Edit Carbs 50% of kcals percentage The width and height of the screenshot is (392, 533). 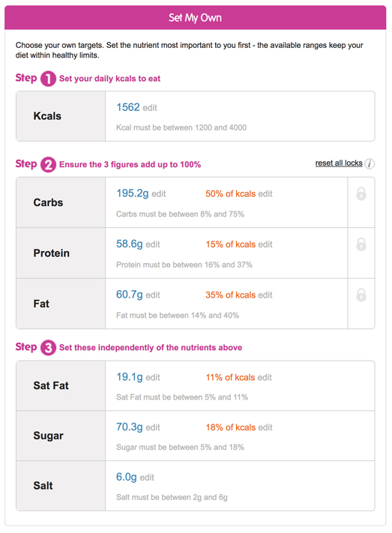265,194
